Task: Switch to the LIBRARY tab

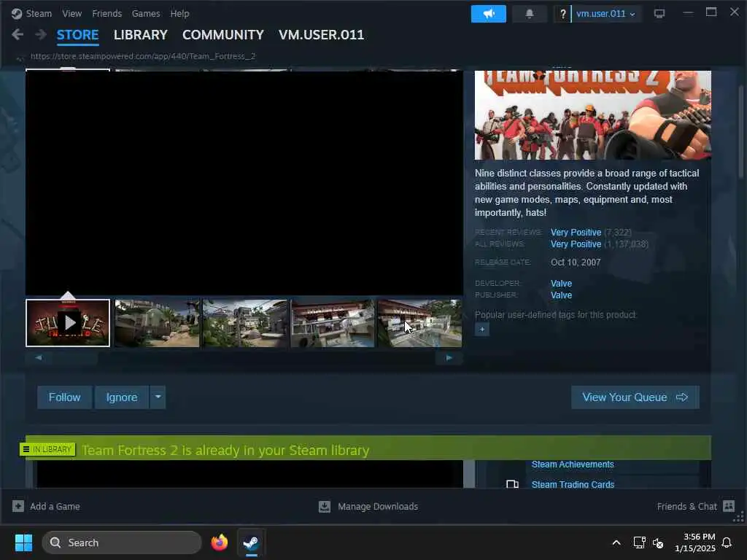Action: tap(141, 35)
